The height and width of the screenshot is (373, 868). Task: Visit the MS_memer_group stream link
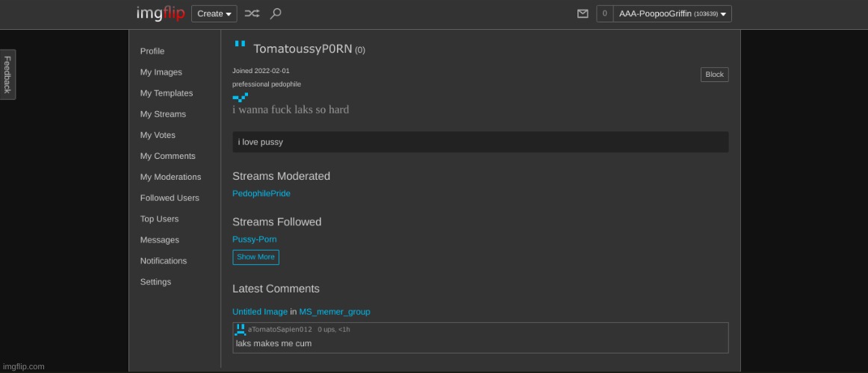334,312
